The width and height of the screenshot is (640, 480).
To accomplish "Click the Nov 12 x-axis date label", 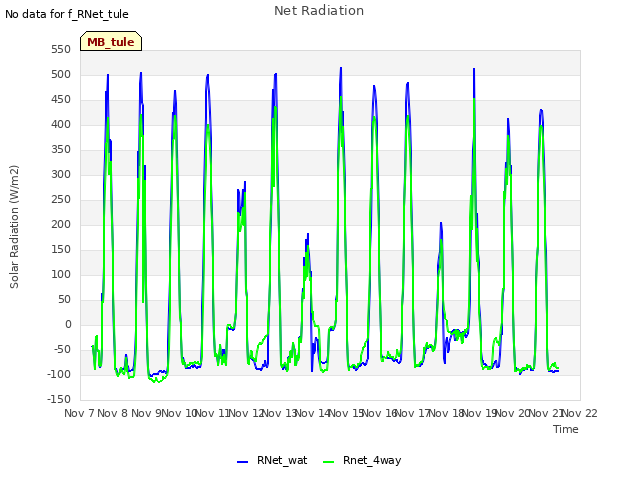I will tap(246, 413).
